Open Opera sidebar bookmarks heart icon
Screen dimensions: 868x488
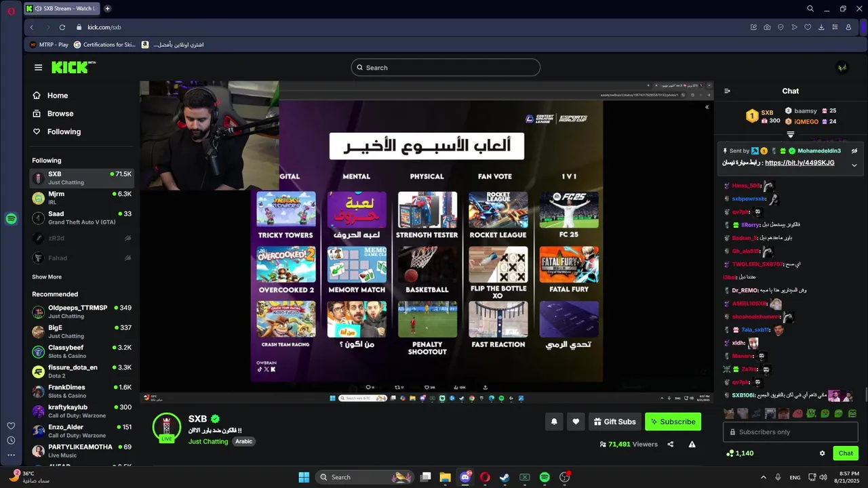[11, 426]
